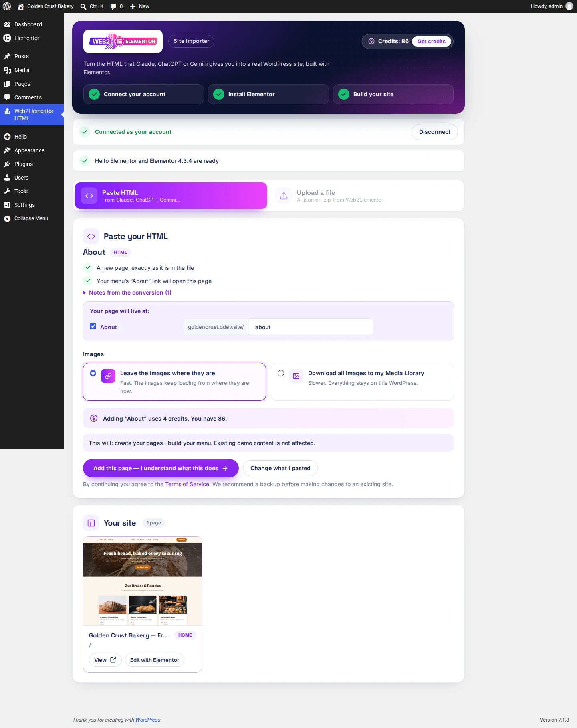The image size is (577, 728).
Task: Click the Ctrl+K search magnifier icon
Action: pos(83,6)
